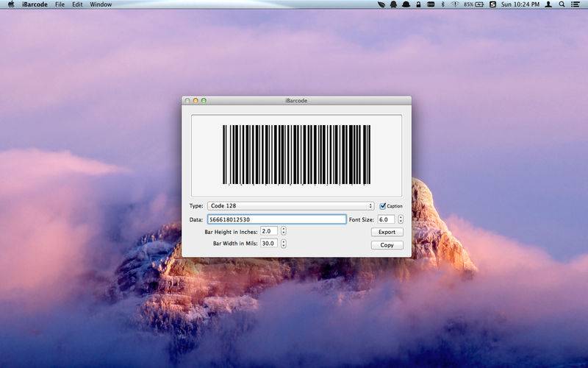Viewport: 588px width, 368px height.
Task: Click the Font Size stepper
Action: (401, 219)
